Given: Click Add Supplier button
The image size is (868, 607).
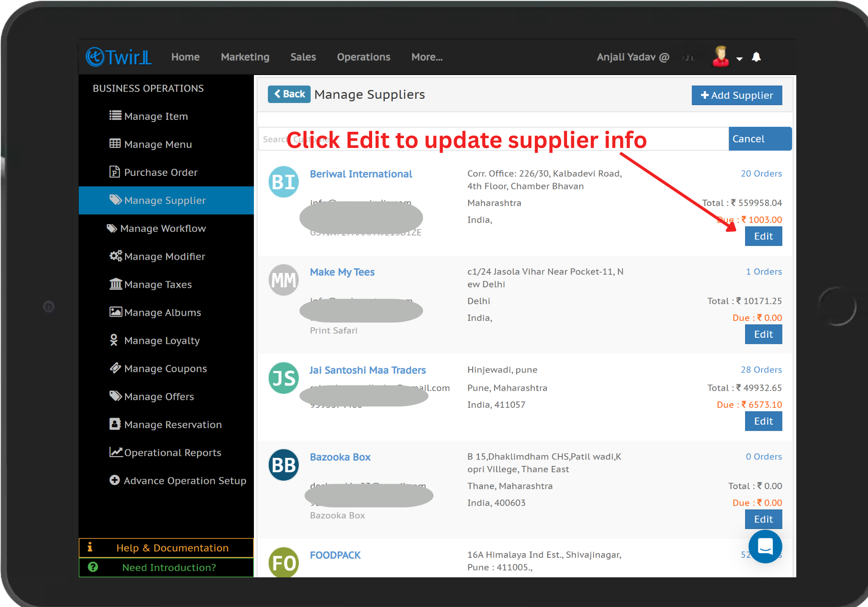Looking at the screenshot, I should pos(737,95).
